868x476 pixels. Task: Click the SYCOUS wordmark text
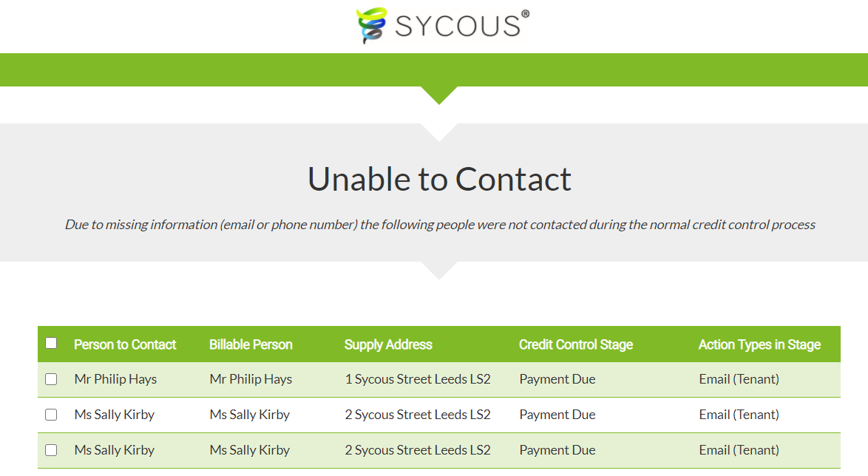458,26
